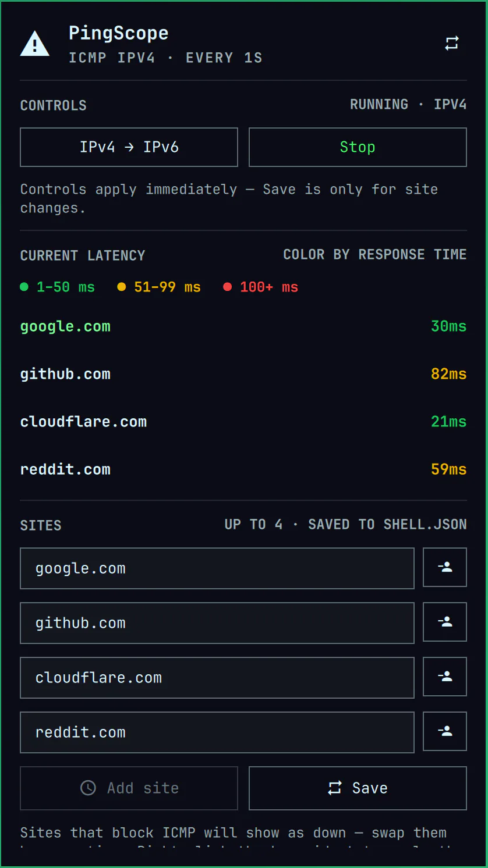Edit the google.com site input field
The height and width of the screenshot is (868, 488).
coord(217,568)
